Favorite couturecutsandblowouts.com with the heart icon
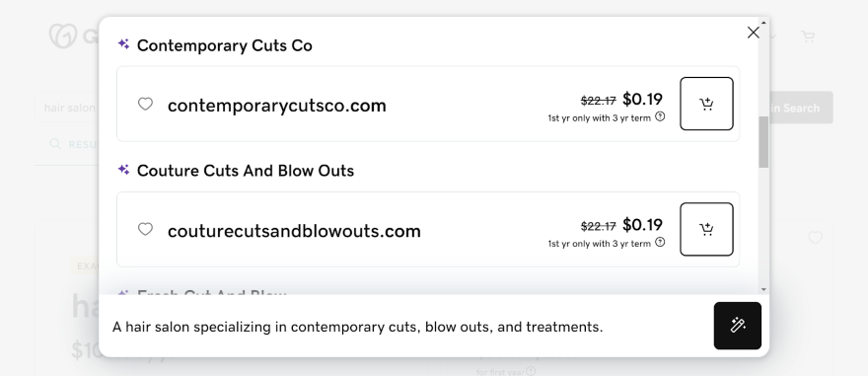 point(145,229)
